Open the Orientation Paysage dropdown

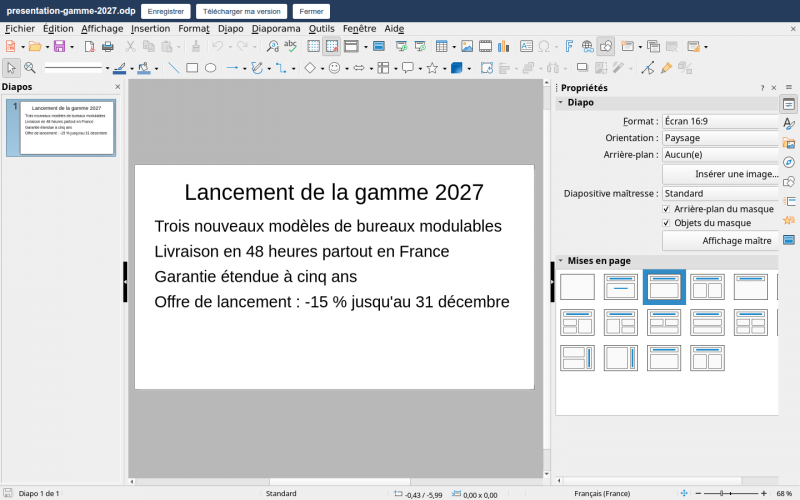pyautogui.click(x=720, y=138)
